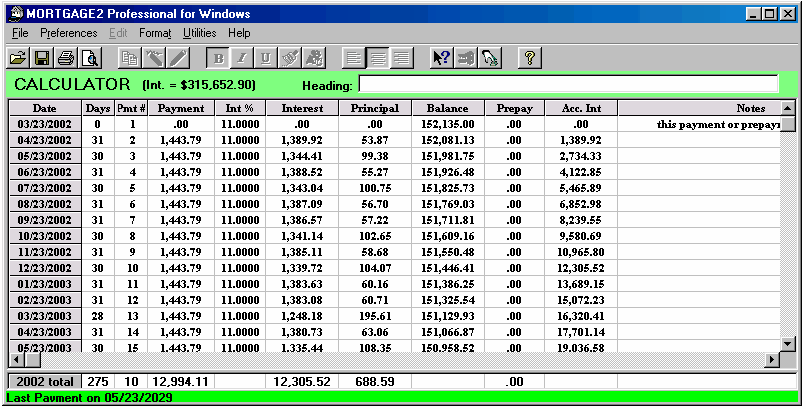Click the question mark Help icon
806x409 pixels.
pos(529,58)
